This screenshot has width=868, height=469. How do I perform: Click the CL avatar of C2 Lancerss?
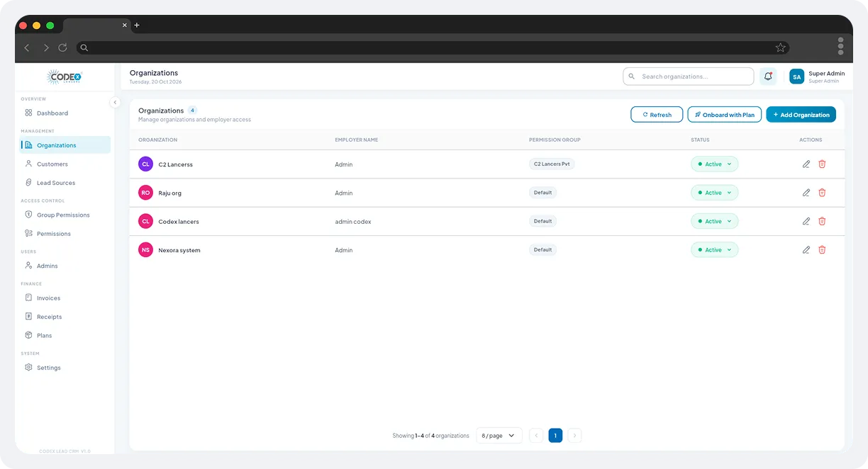pyautogui.click(x=145, y=164)
